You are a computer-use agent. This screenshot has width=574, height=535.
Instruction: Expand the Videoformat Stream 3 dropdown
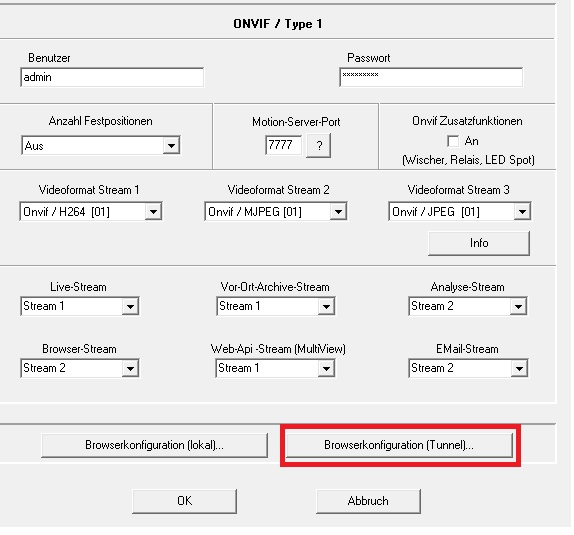[x=460, y=211]
